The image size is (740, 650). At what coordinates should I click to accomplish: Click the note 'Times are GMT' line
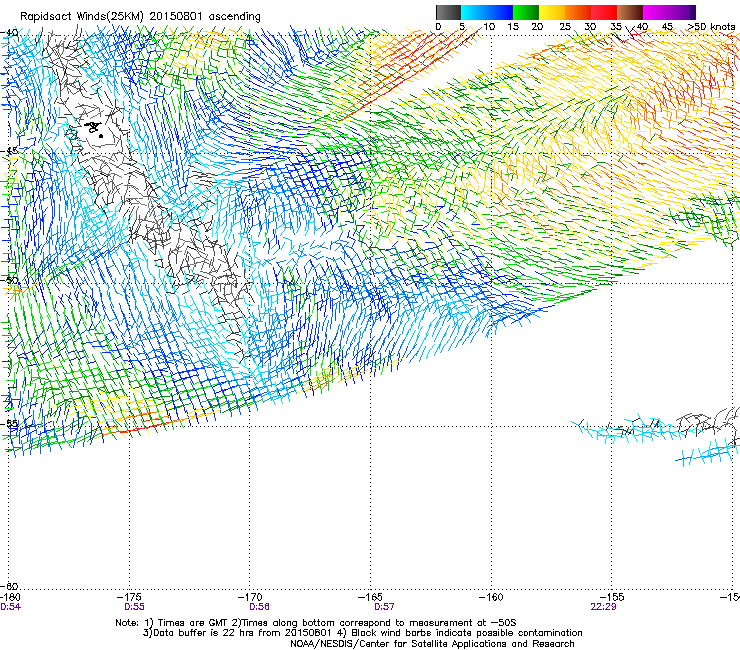point(316,623)
